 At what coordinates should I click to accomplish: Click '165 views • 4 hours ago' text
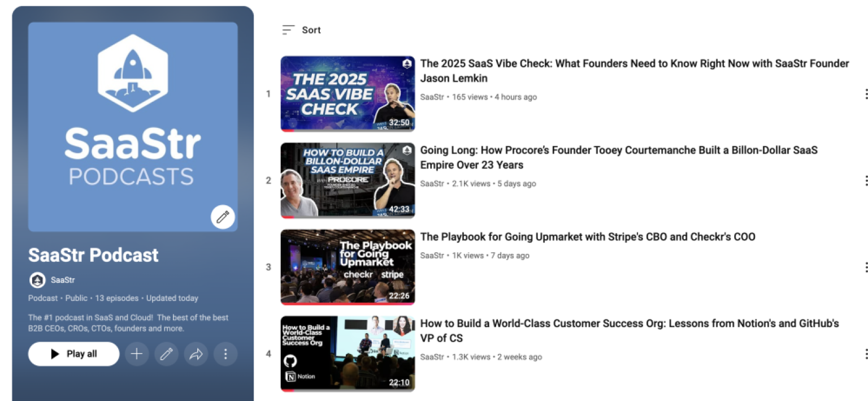point(494,97)
